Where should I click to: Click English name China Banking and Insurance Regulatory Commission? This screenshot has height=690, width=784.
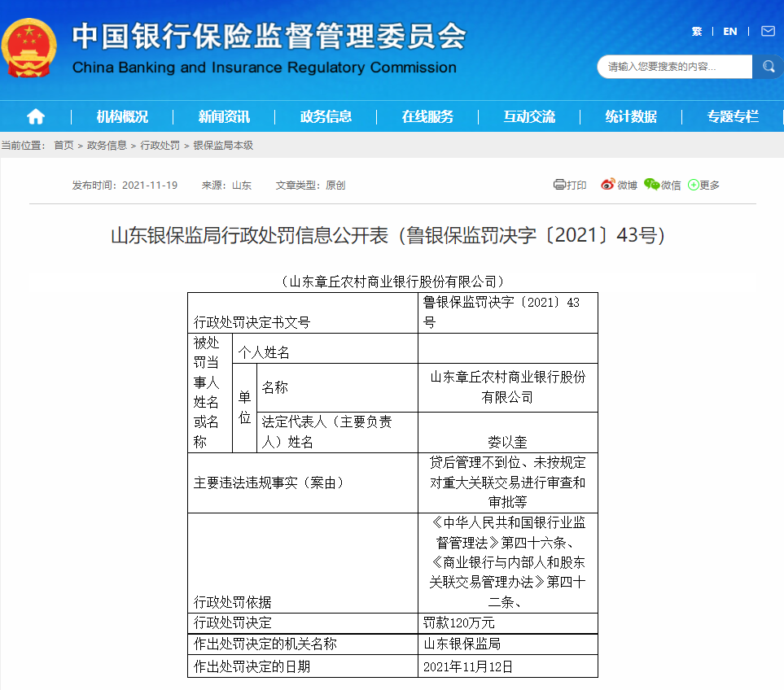(264, 68)
